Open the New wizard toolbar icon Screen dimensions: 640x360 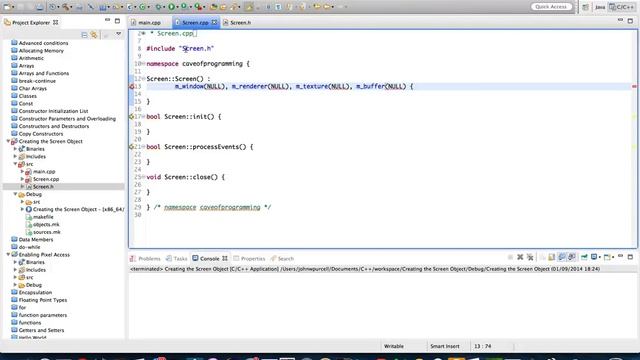pyautogui.click(x=7, y=7)
